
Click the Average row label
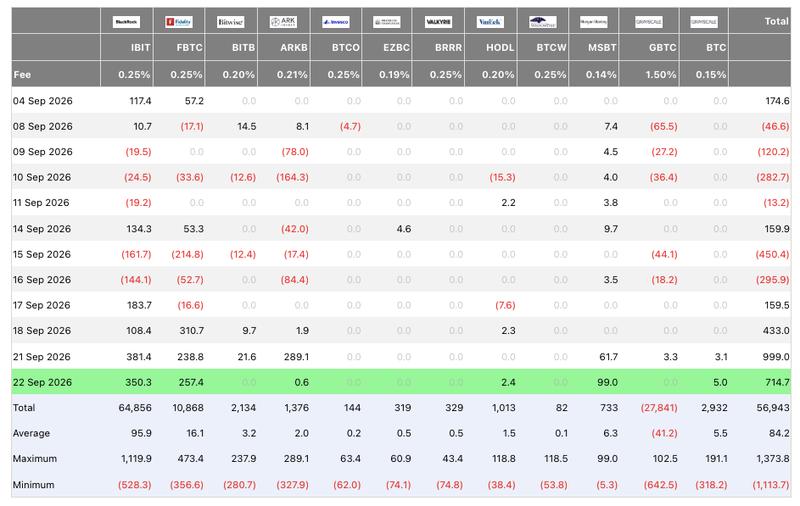(32, 434)
